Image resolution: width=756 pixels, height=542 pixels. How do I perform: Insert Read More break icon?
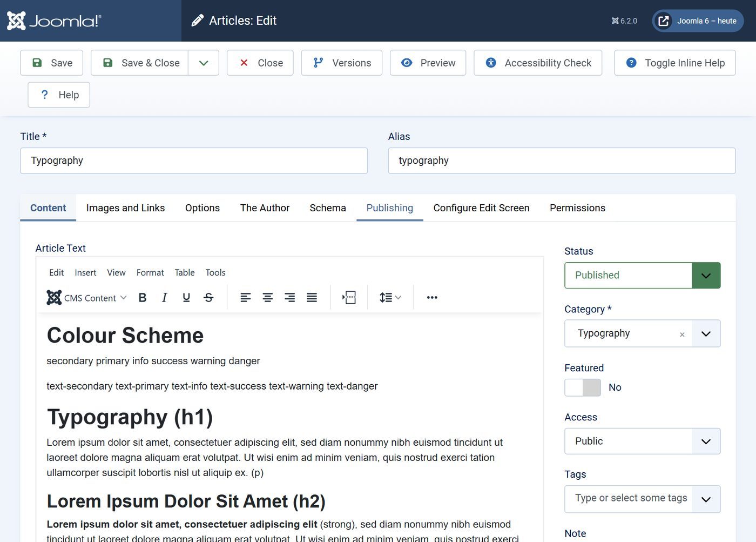coord(349,297)
